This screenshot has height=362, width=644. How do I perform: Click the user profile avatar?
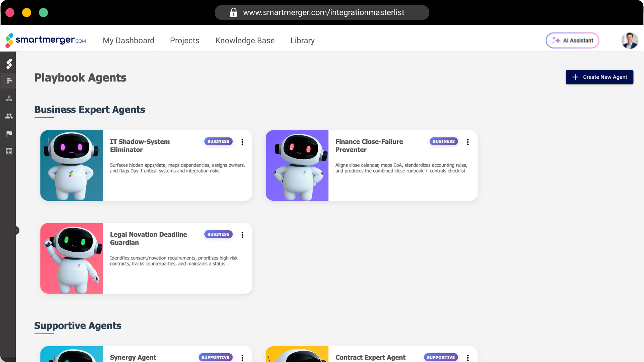[629, 41]
